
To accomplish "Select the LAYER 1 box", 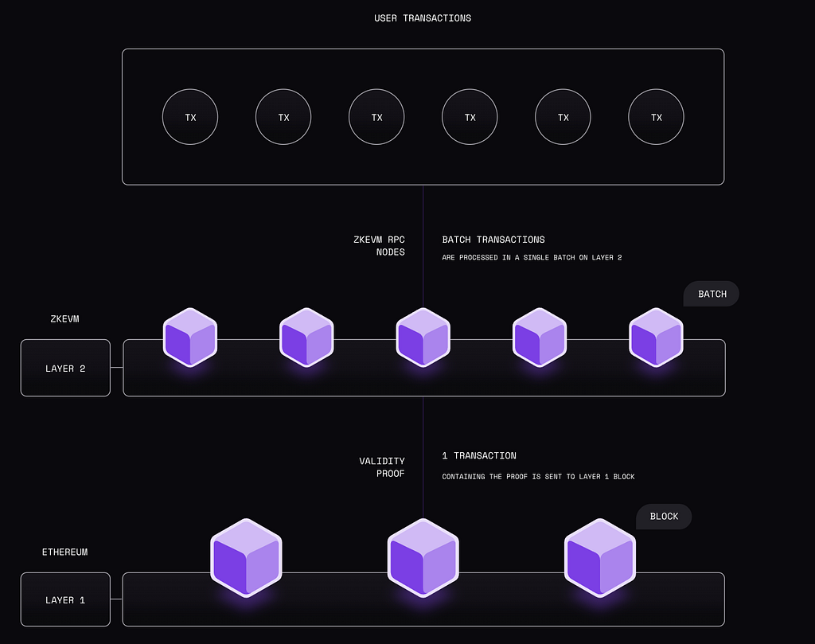I will (65, 599).
